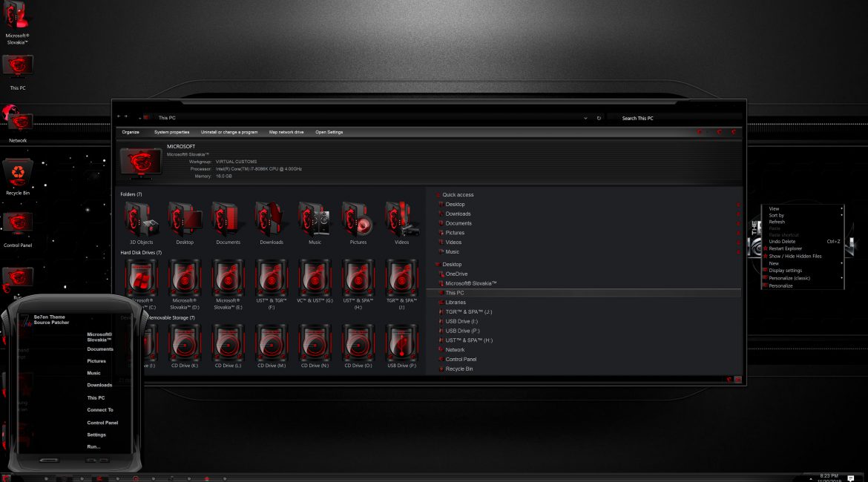Open the Videos folder icon in Folders group
The image size is (868, 482).
coord(401,219)
